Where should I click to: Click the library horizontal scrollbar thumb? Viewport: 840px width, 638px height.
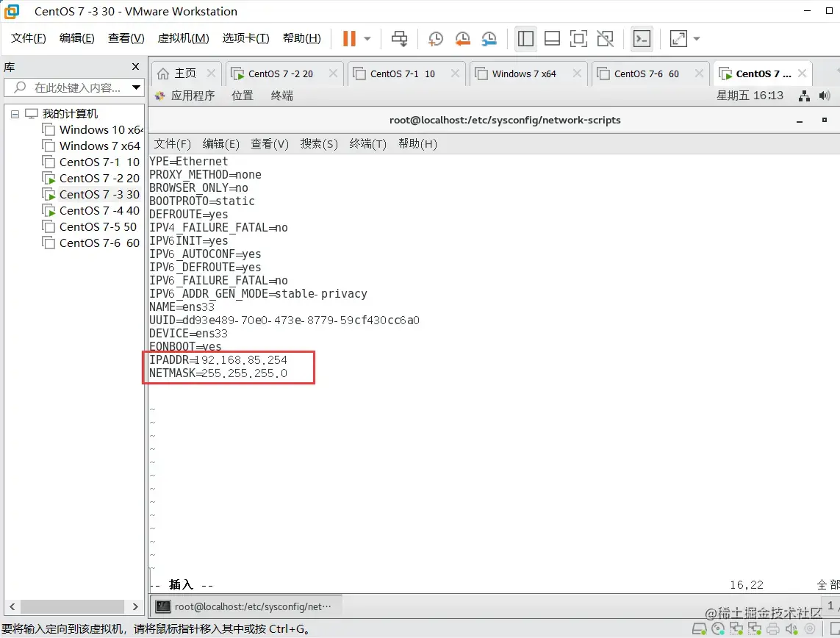(x=72, y=606)
